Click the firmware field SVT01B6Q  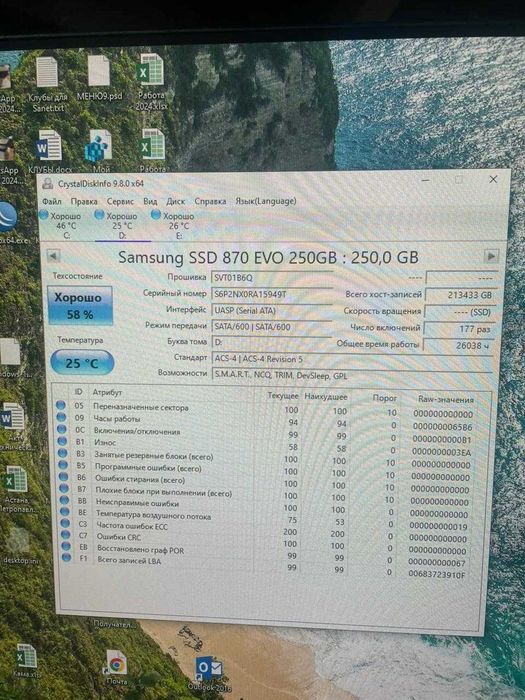point(271,278)
